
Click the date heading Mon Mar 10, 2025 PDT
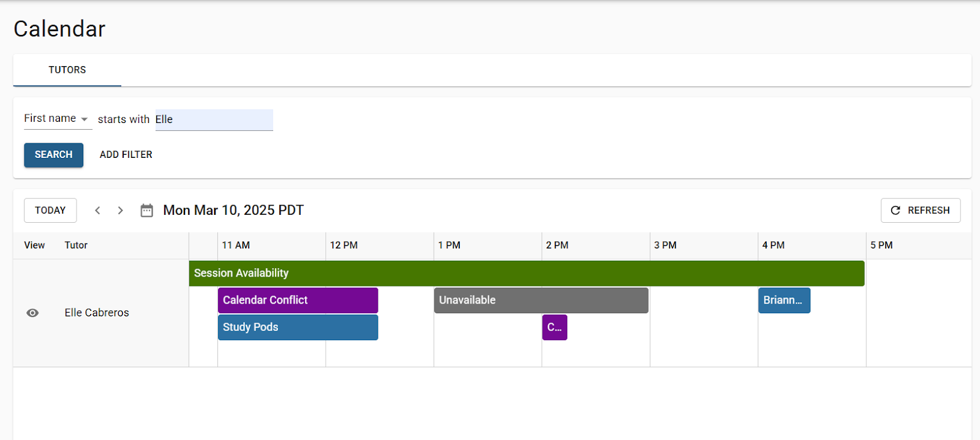tap(233, 211)
